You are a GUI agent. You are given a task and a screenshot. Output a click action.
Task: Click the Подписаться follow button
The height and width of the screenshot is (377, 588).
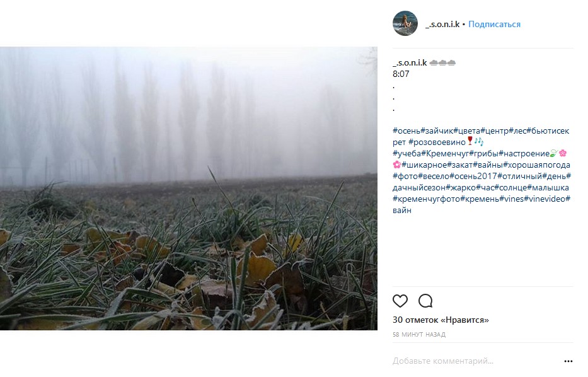coord(494,25)
